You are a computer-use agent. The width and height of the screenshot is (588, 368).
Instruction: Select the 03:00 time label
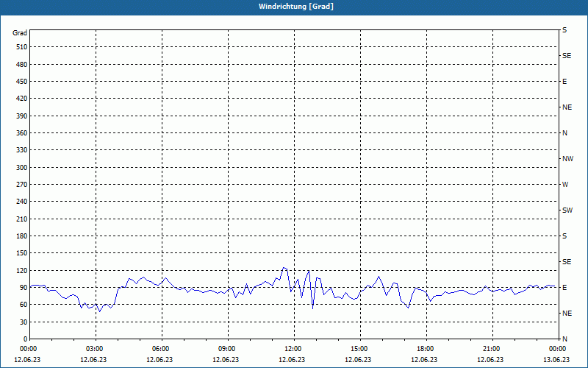click(x=95, y=349)
